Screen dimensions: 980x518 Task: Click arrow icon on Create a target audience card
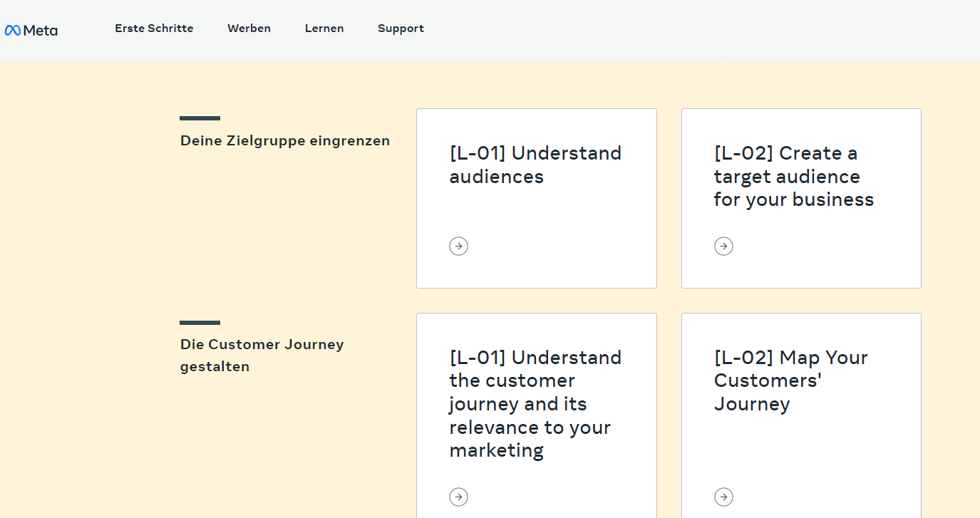723,246
